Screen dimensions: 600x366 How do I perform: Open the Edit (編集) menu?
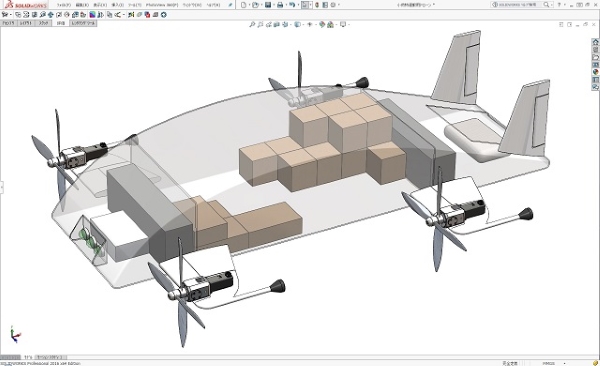[x=82, y=5]
